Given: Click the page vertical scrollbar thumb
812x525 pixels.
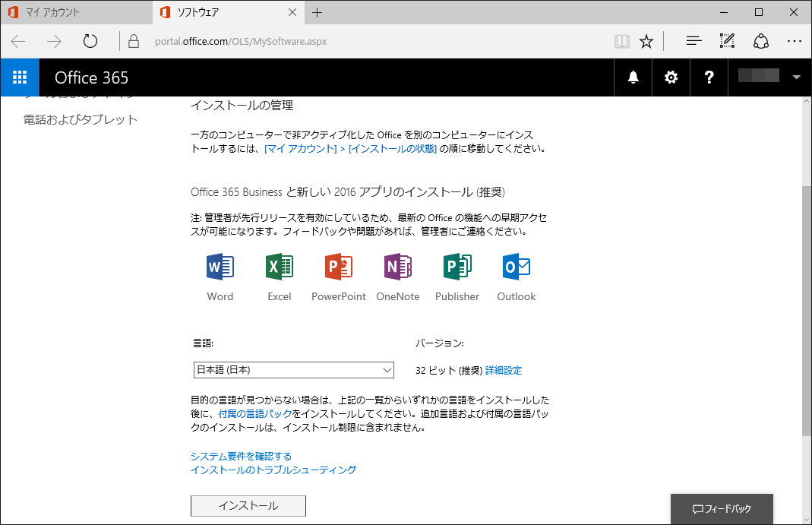Looking at the screenshot, I should click(x=807, y=311).
